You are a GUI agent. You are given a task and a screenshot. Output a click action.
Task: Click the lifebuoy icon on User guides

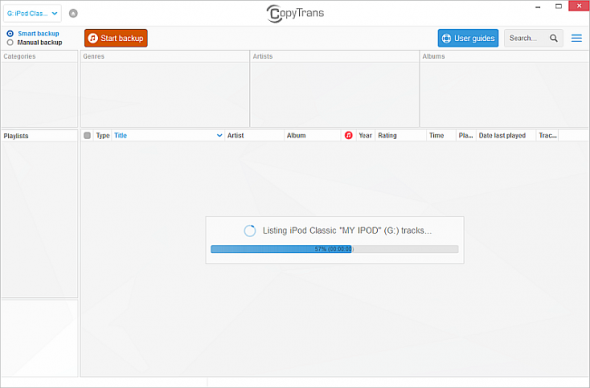[446, 38]
